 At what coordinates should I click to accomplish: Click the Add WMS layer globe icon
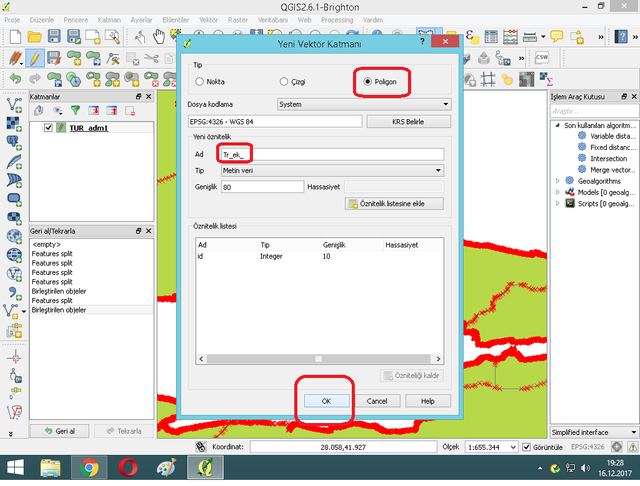14,255
